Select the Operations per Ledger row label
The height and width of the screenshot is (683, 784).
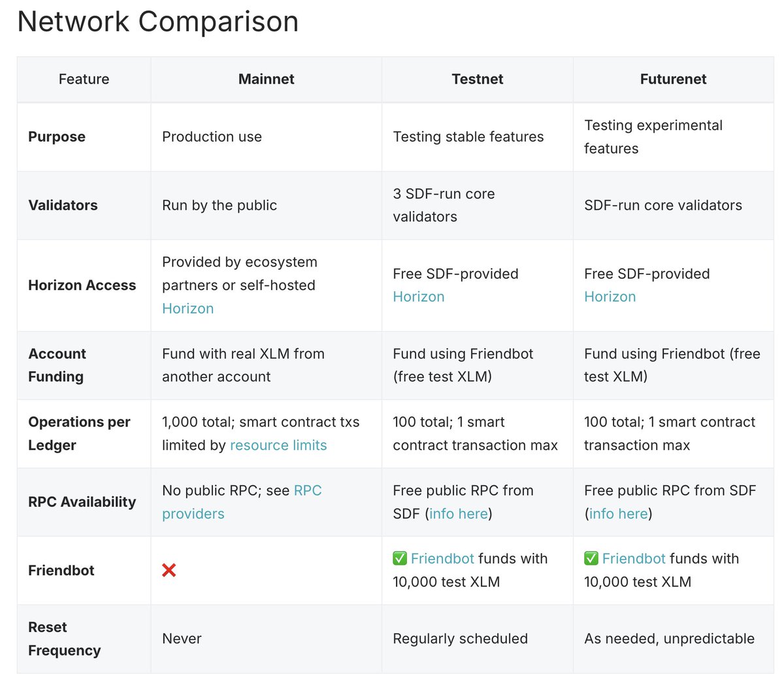click(79, 434)
